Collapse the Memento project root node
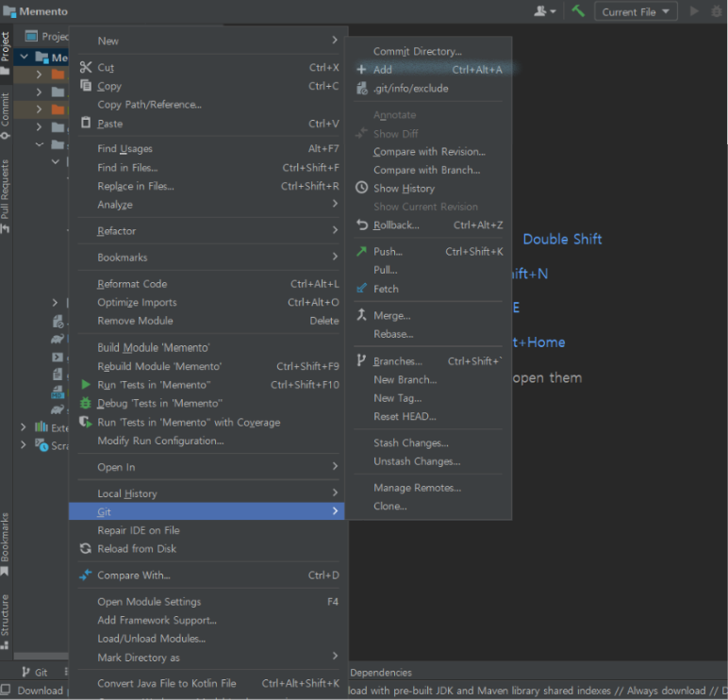The width and height of the screenshot is (728, 700). [25, 58]
